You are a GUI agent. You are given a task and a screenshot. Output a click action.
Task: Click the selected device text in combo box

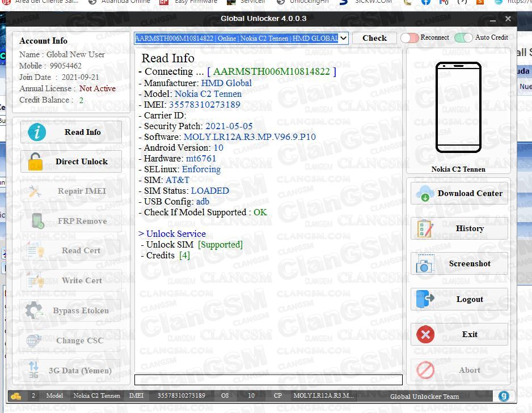pyautogui.click(x=237, y=39)
